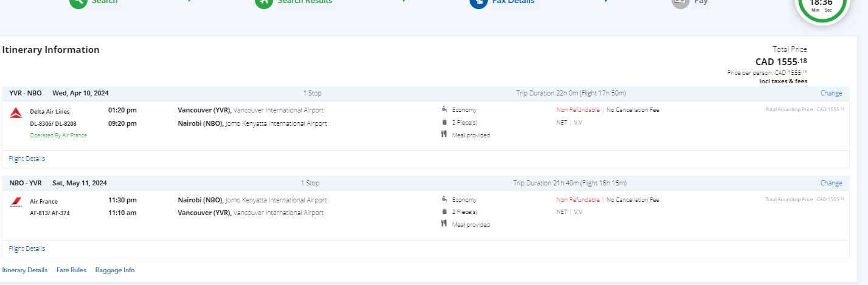Click the meal icon on the NBO-YVR flight

tap(444, 224)
